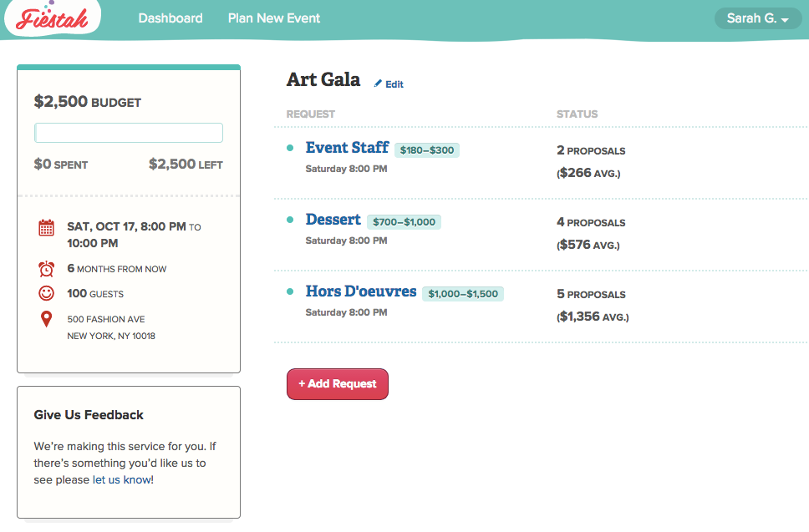Viewport: 809px width, 532px height.
Task: Follow the 'let us know' feedback link
Action: coord(123,480)
